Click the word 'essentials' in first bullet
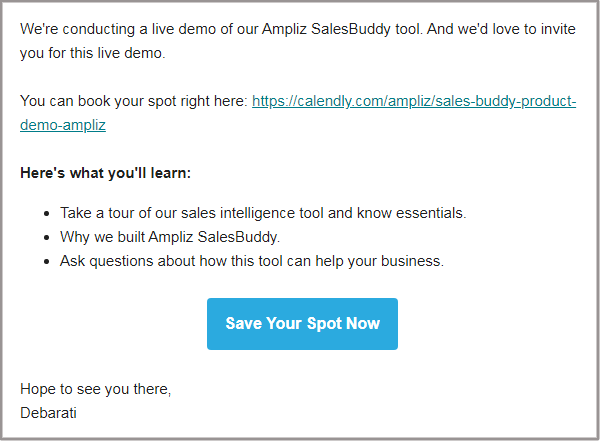The image size is (601, 441). (429, 213)
